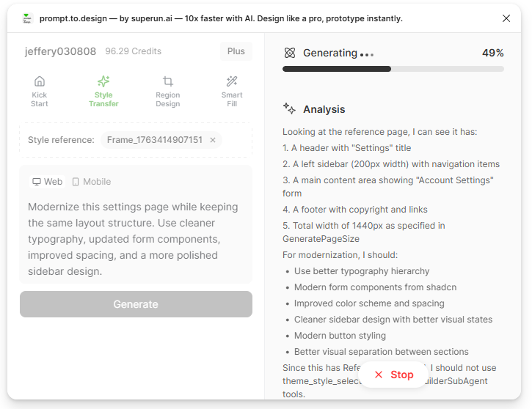
Task: Click the Generate button
Action: [x=136, y=304]
